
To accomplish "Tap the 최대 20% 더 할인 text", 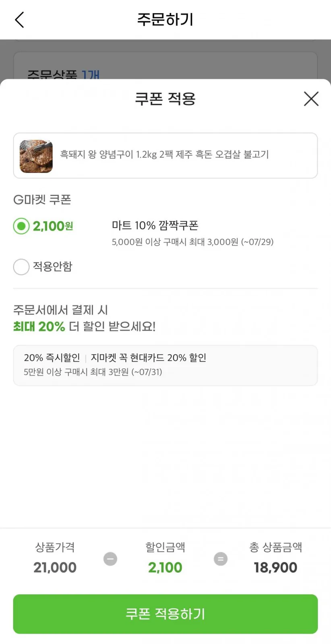I will point(84,326).
